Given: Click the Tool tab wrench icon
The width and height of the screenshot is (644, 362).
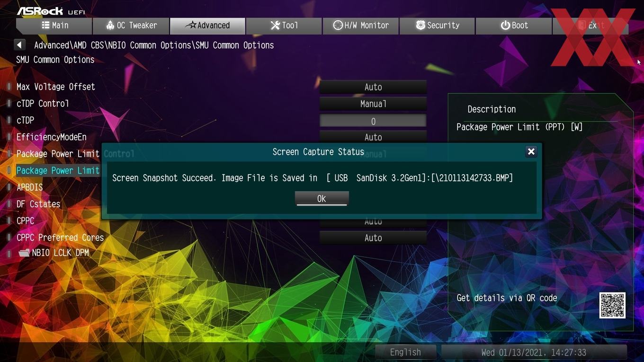Looking at the screenshot, I should point(275,25).
